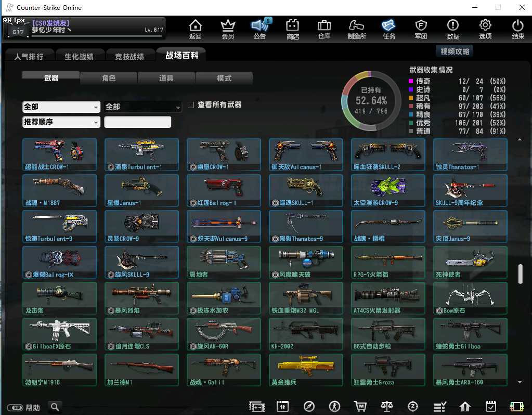Click the magnifier search icon at the bottom
532x415 pixels.
pyautogui.click(x=55, y=407)
